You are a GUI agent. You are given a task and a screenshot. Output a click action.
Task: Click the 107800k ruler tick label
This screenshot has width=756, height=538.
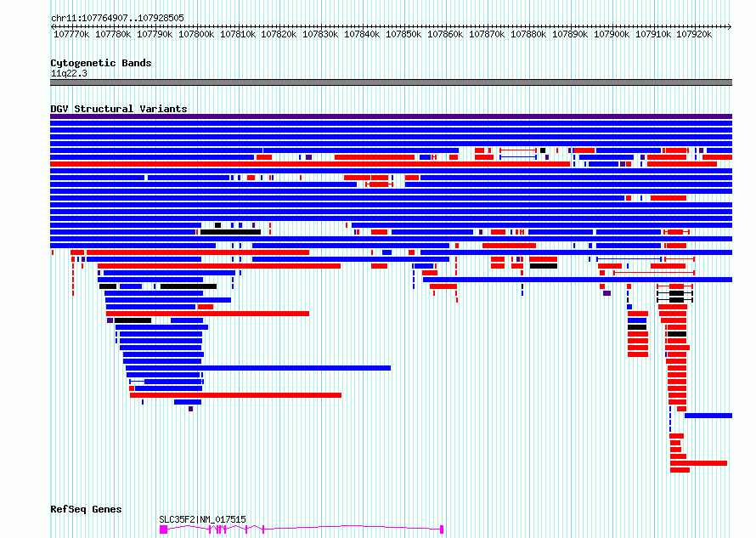pyautogui.click(x=196, y=34)
